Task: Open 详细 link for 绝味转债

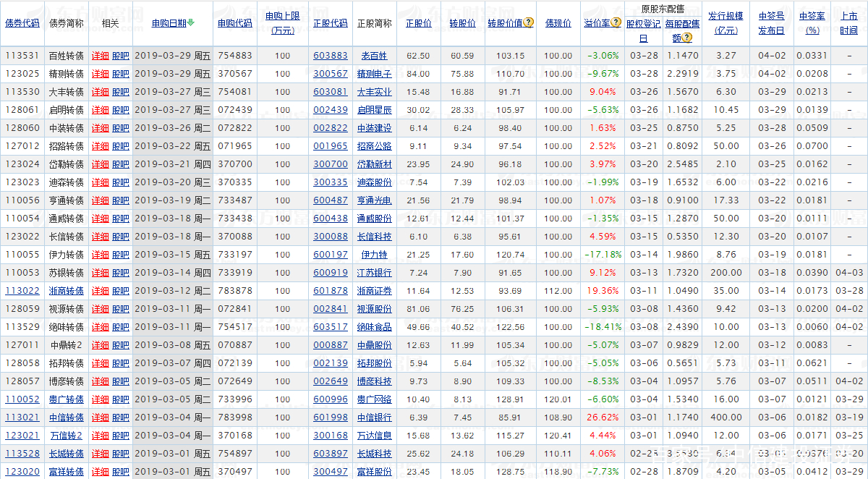Action: (100, 327)
